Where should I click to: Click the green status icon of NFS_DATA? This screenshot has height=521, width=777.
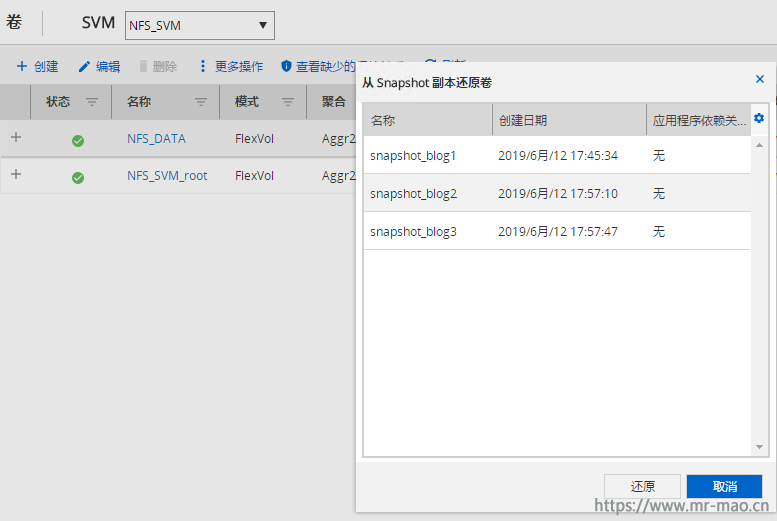[78, 141]
